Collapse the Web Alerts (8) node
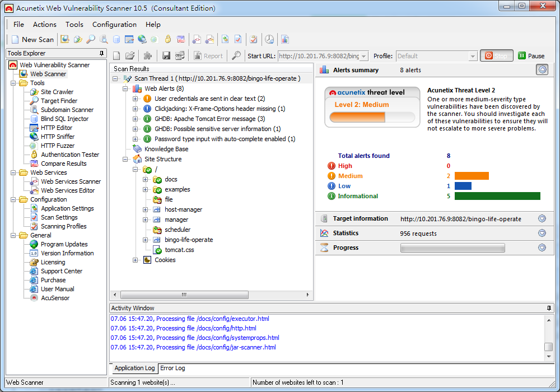The height and width of the screenshot is (392, 560). pyautogui.click(x=125, y=88)
